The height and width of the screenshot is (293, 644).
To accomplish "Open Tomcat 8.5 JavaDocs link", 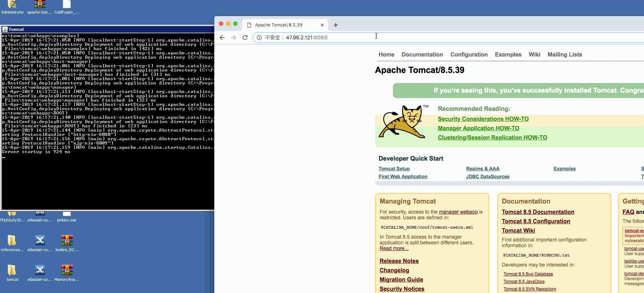I will pyautogui.click(x=524, y=282).
